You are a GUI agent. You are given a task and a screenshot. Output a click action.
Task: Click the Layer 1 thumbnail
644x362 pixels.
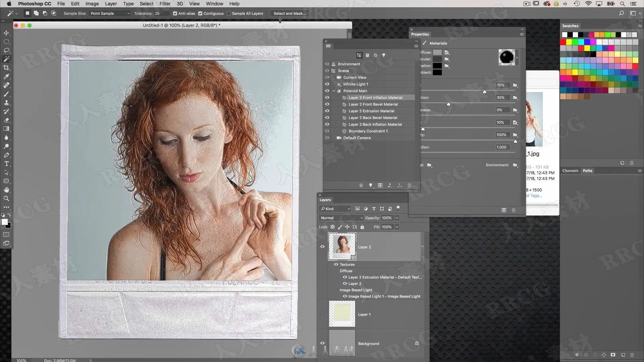342,314
